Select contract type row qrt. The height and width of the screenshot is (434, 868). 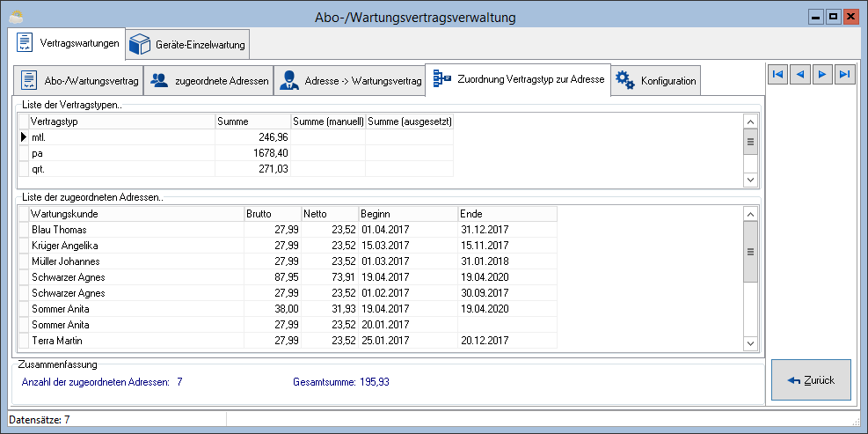click(236, 168)
